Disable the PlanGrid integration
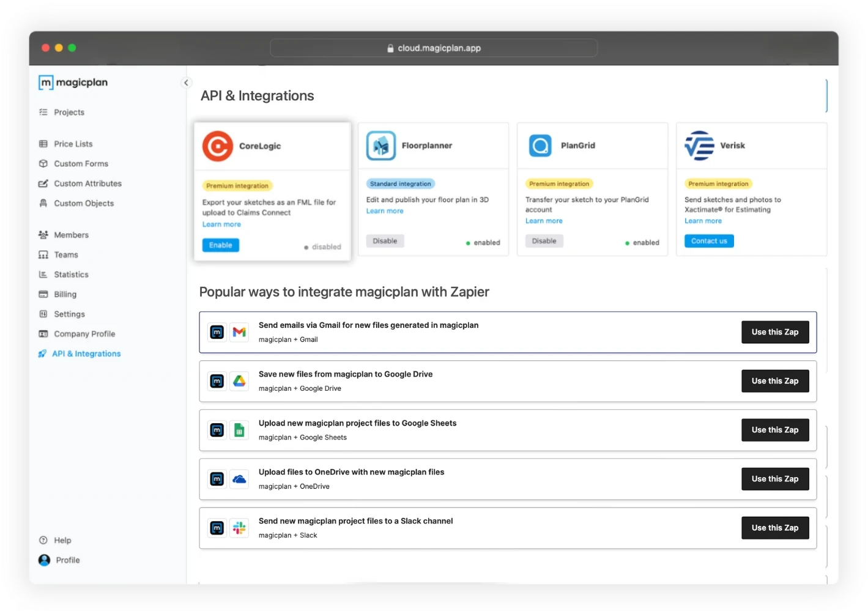 544,241
